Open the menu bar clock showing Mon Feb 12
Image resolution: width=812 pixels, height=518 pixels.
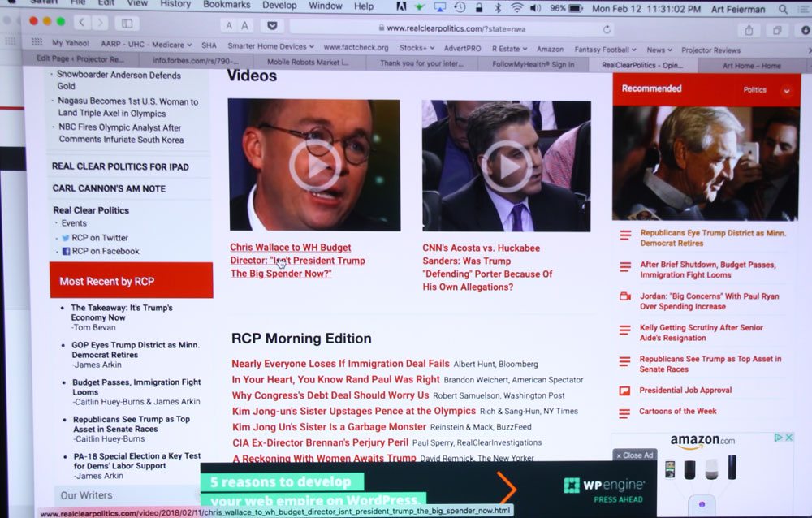coord(646,9)
